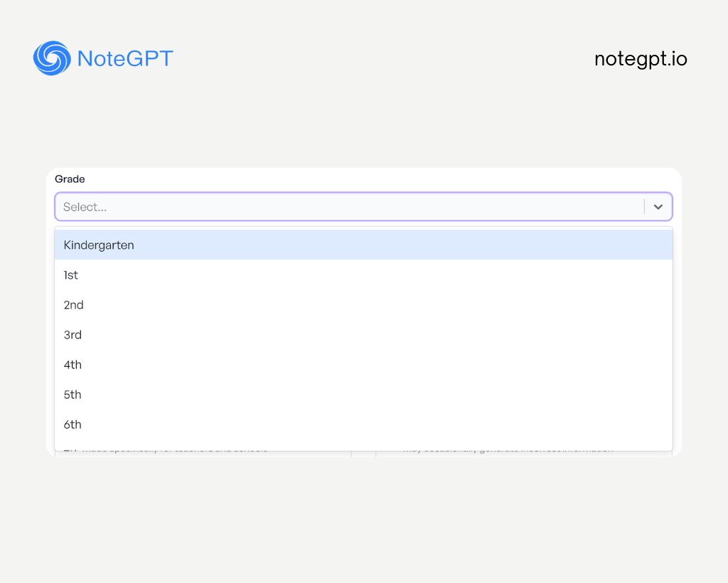Choose 4th in the grade list
The width and height of the screenshot is (728, 583).
(x=73, y=365)
